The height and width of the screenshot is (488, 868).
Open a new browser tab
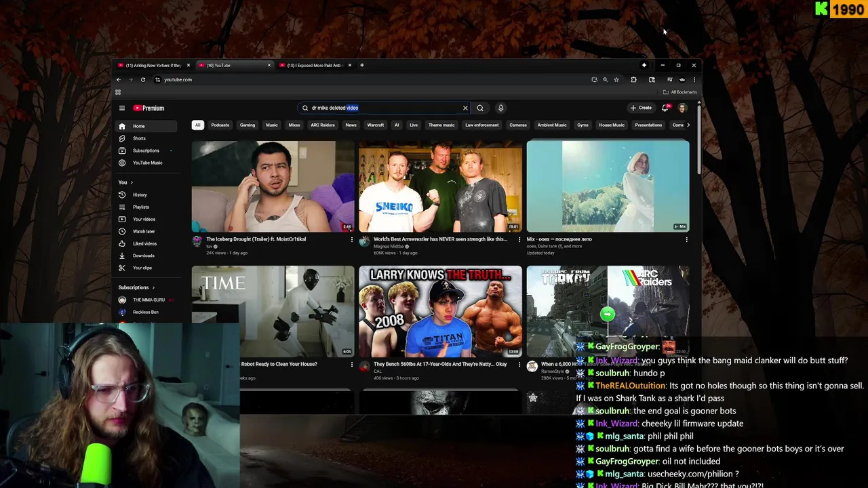pos(362,65)
